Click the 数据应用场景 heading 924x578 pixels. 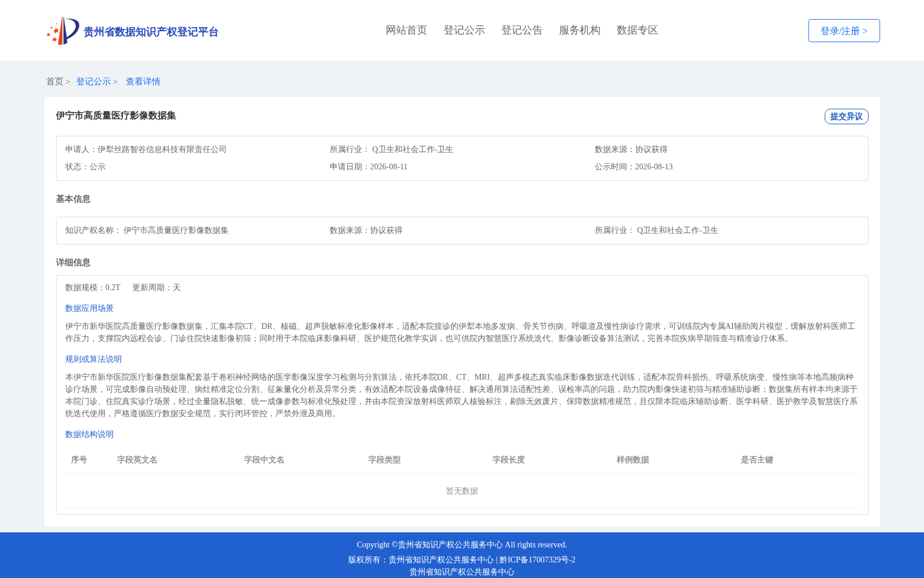click(90, 308)
